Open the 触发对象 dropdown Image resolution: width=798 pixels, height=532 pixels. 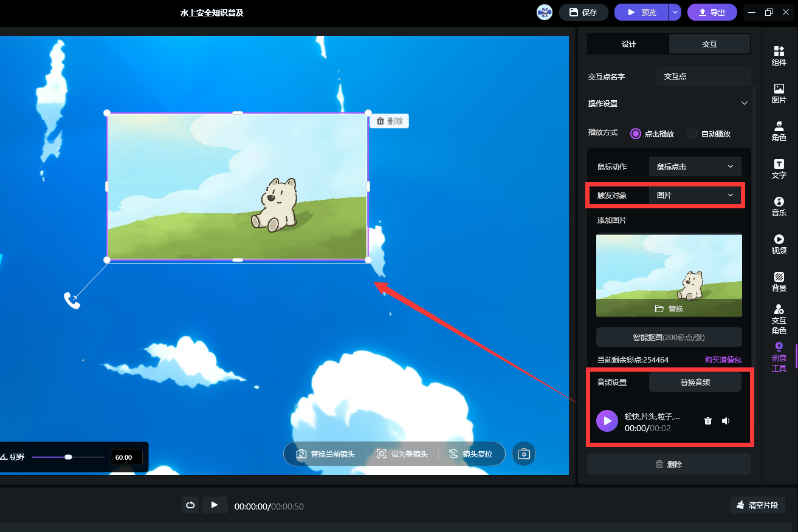pyautogui.click(x=695, y=195)
